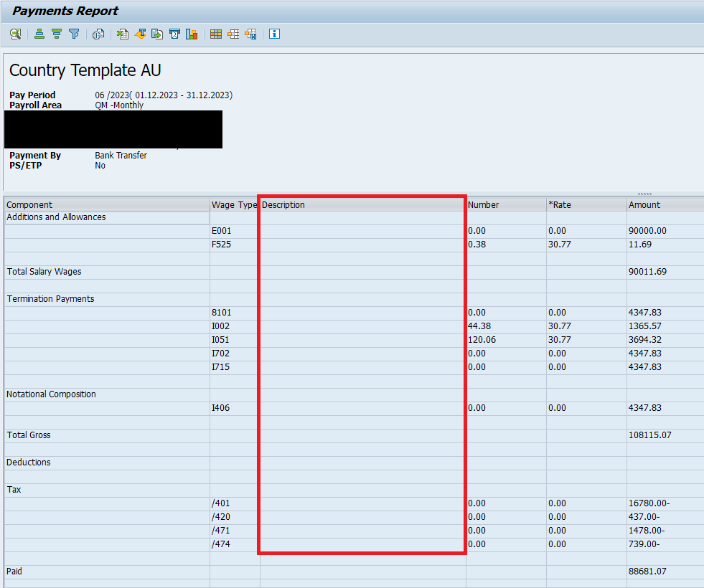The width and height of the screenshot is (704, 588).
Task: Save the current layout
Action: 251,34
